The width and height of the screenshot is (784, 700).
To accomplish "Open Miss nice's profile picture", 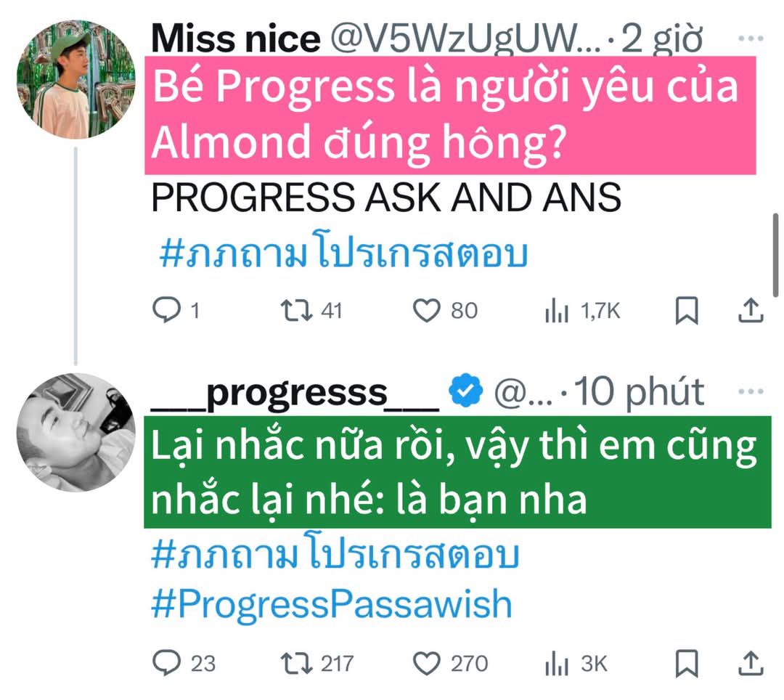I will click(76, 79).
